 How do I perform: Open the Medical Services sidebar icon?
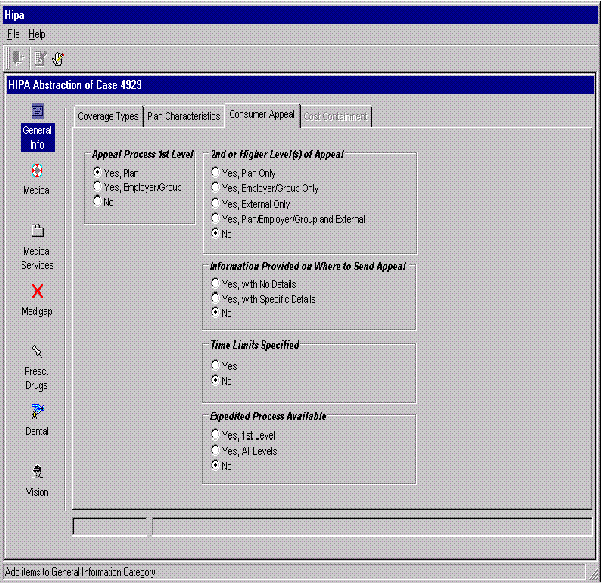click(x=37, y=231)
